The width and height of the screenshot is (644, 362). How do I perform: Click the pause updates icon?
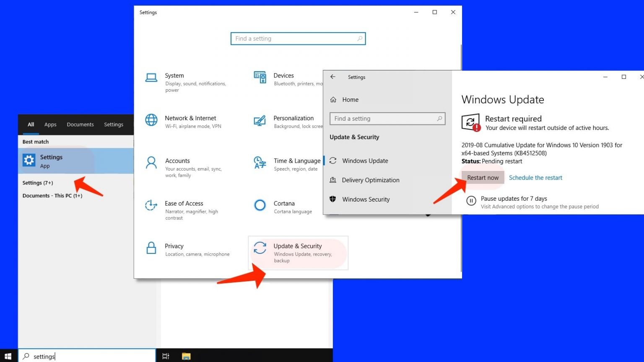tap(471, 201)
